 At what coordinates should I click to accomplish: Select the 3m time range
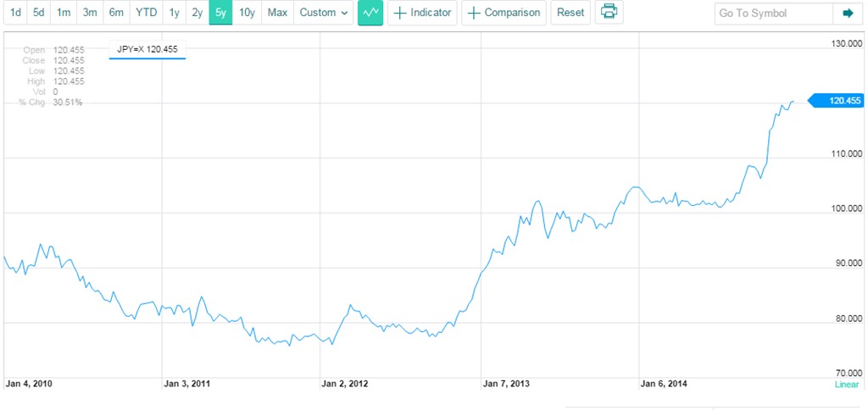point(90,13)
